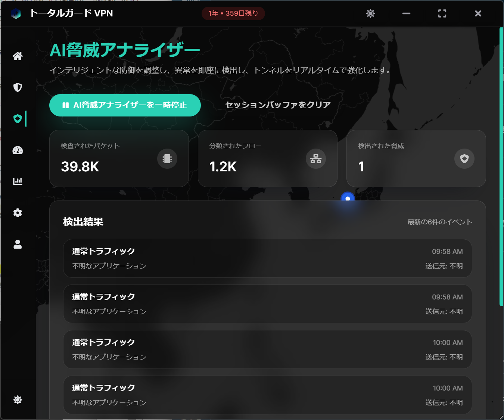The image size is (504, 420).
Task: Click the chip icon on 検査されたパケット card
Action: [167, 158]
